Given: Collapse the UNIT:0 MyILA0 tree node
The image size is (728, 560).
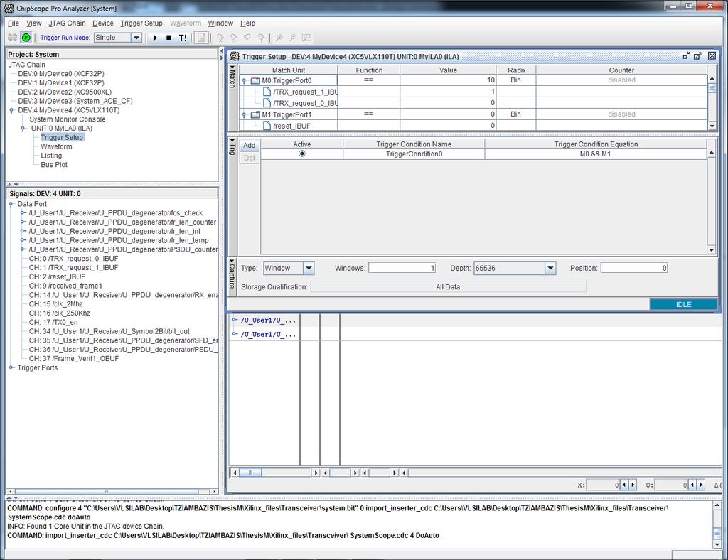Looking at the screenshot, I should coord(23,129).
